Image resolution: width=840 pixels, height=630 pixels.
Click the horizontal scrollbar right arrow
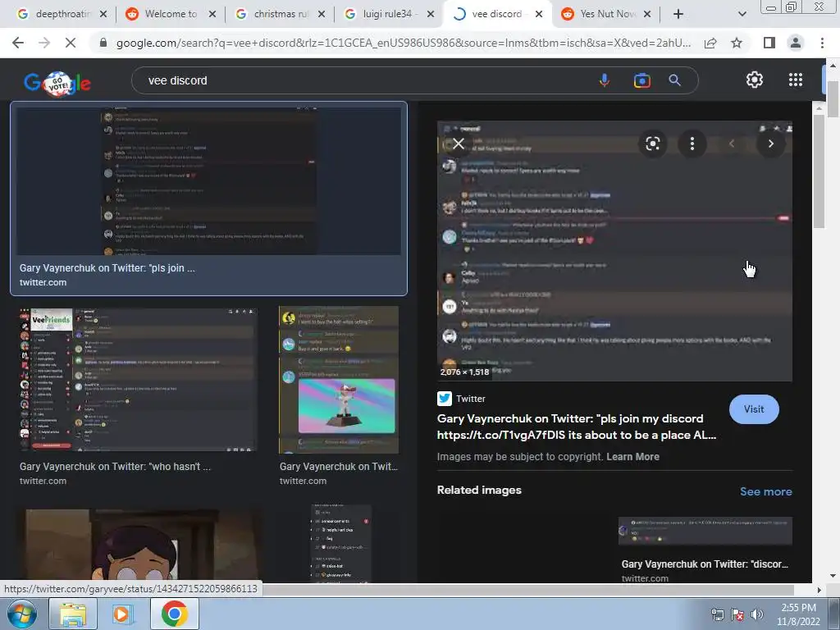click(x=818, y=590)
